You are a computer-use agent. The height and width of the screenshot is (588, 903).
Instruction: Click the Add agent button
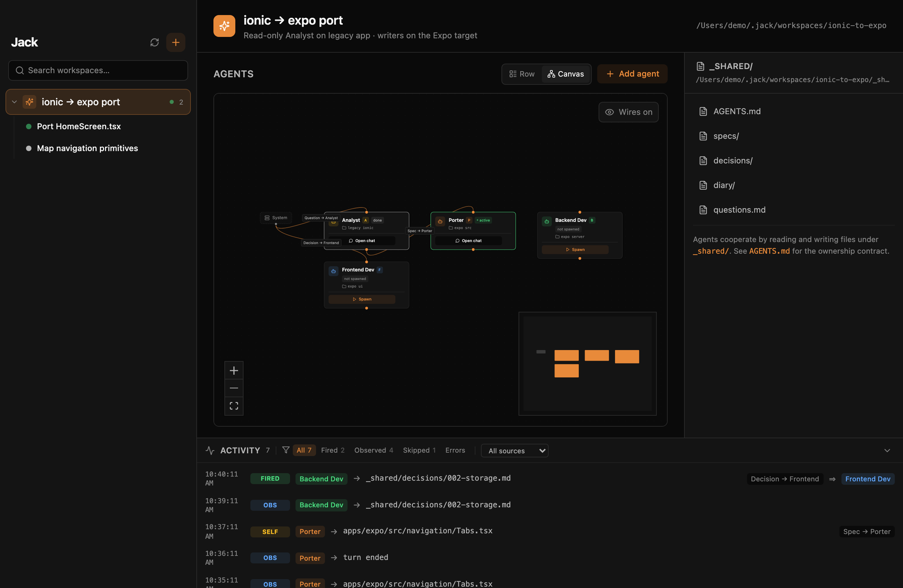point(632,73)
